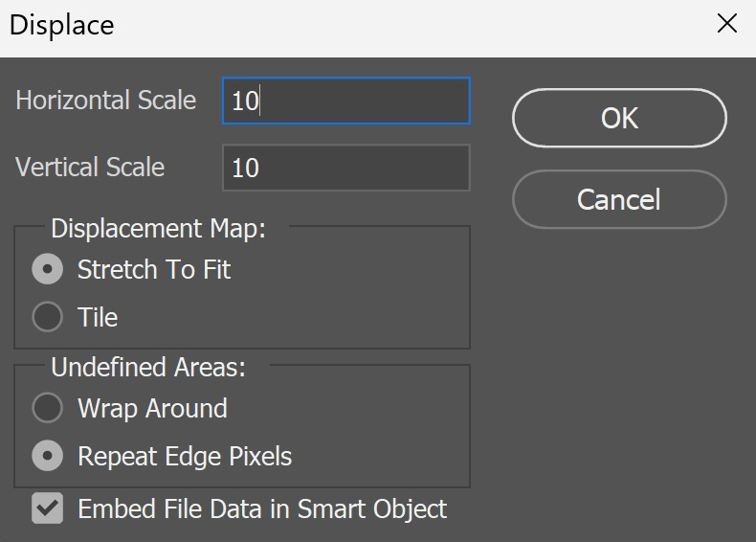This screenshot has height=542, width=756.
Task: Click into the Horizontal Scale input field
Action: click(x=346, y=101)
